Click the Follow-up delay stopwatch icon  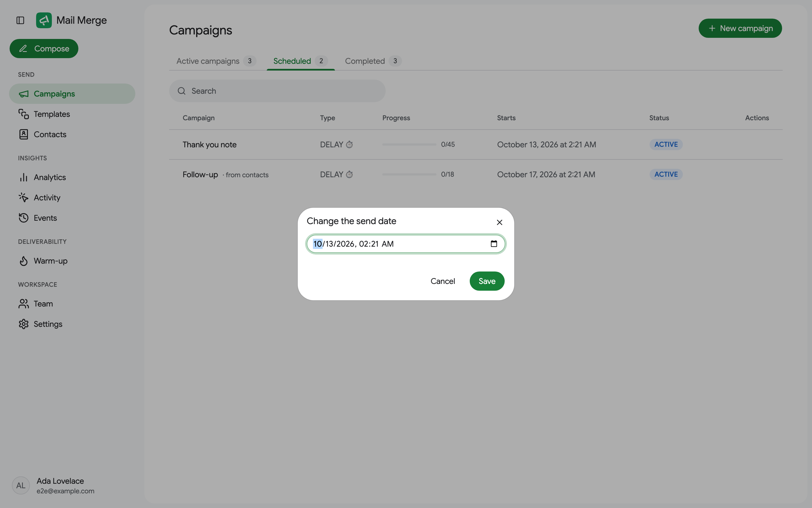(x=349, y=174)
